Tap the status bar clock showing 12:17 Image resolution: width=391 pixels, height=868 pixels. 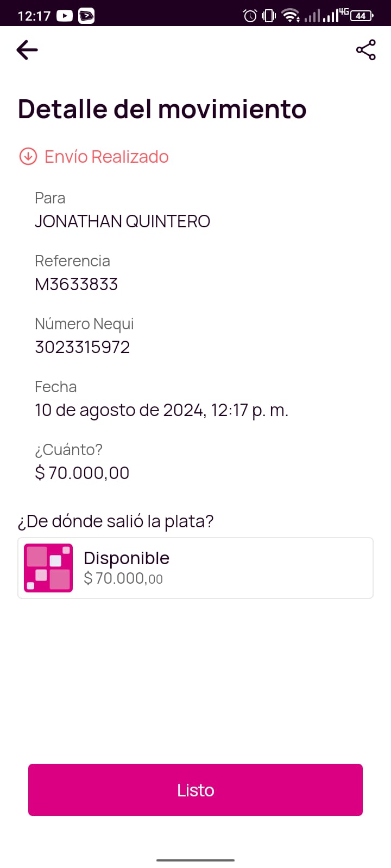pos(34,16)
